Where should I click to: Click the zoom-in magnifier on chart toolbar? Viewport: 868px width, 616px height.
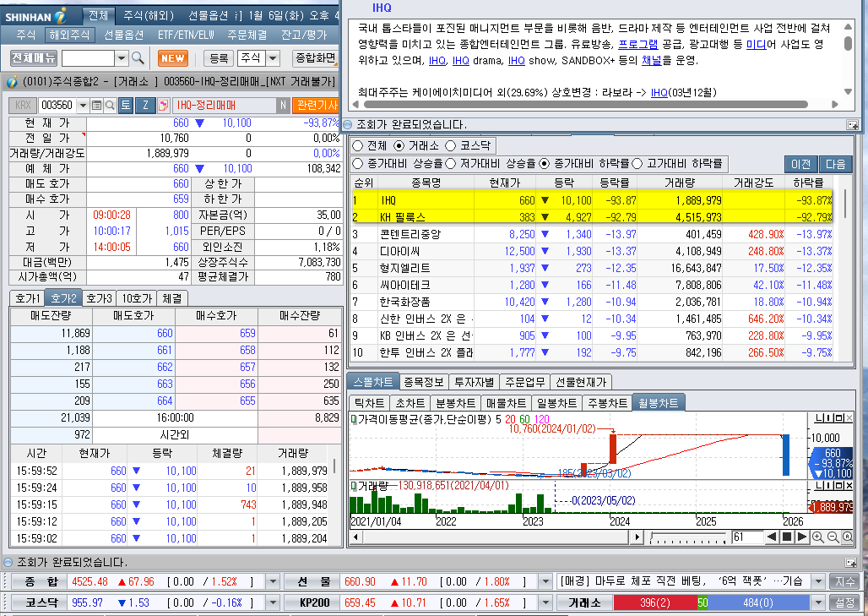pos(817,537)
